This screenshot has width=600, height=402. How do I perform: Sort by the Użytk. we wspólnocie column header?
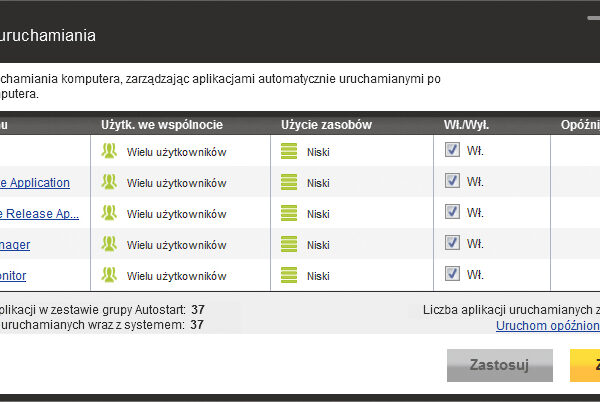161,125
